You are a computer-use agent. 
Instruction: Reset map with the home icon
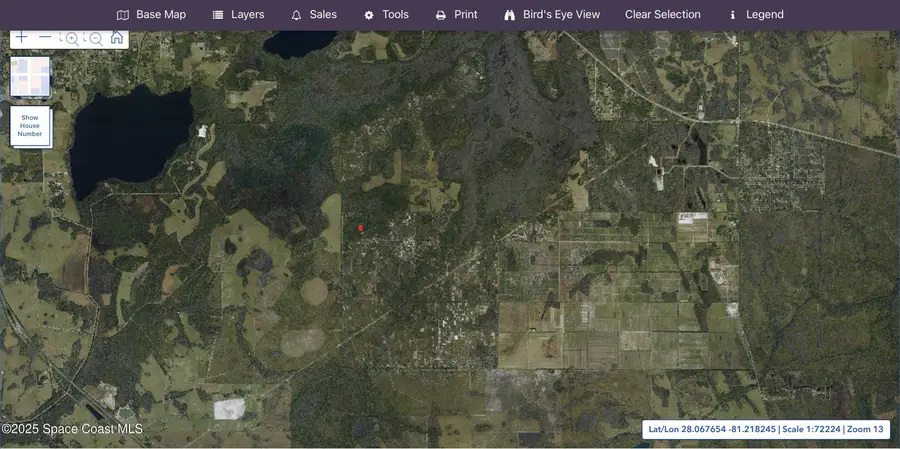pos(117,37)
